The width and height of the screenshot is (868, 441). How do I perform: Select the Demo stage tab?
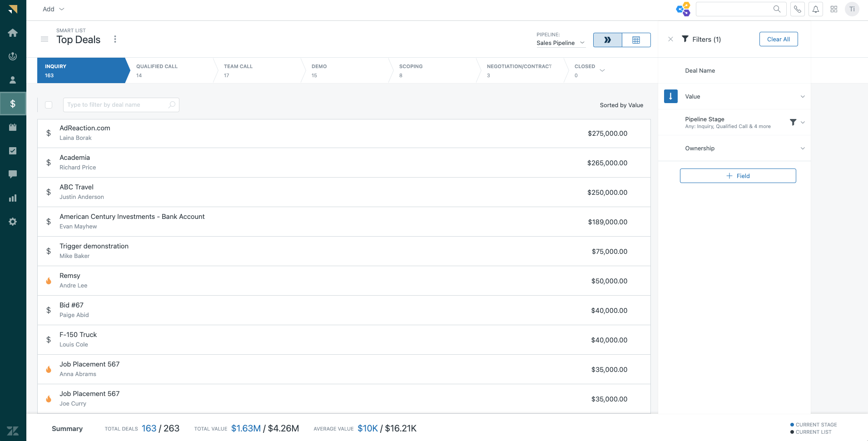click(x=344, y=70)
